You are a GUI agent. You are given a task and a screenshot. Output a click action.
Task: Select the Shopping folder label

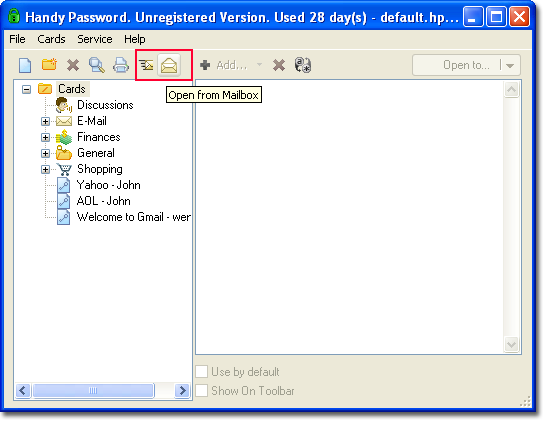point(100,169)
